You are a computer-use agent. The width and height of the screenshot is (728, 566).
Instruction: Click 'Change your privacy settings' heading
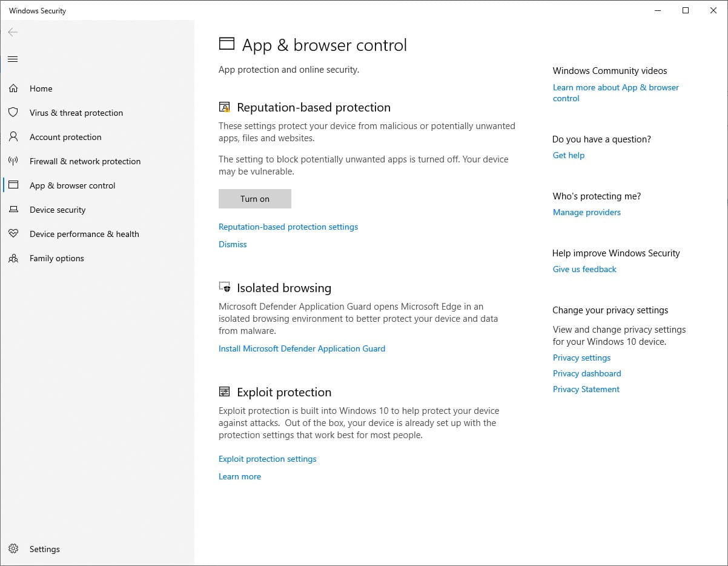[611, 310]
